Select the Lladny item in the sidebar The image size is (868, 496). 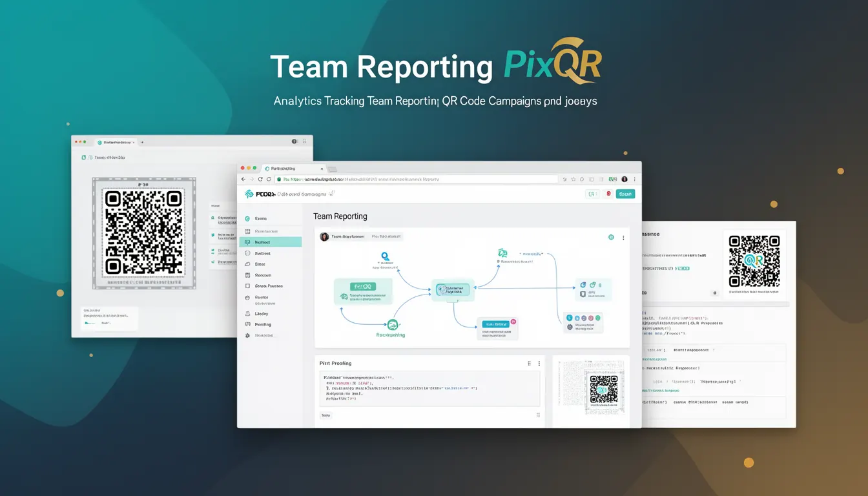coord(270,313)
